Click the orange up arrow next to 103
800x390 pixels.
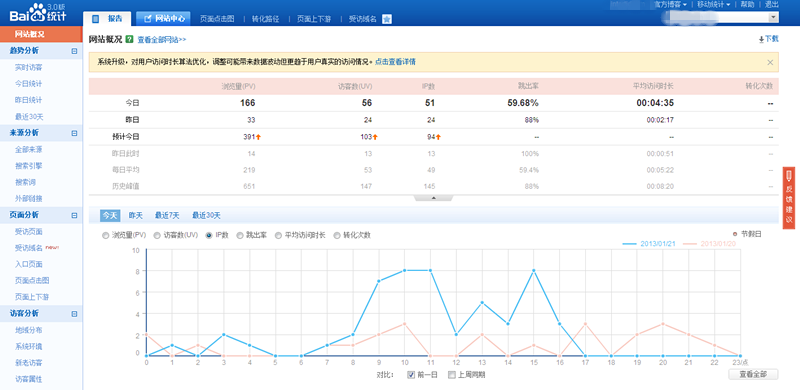(x=375, y=137)
